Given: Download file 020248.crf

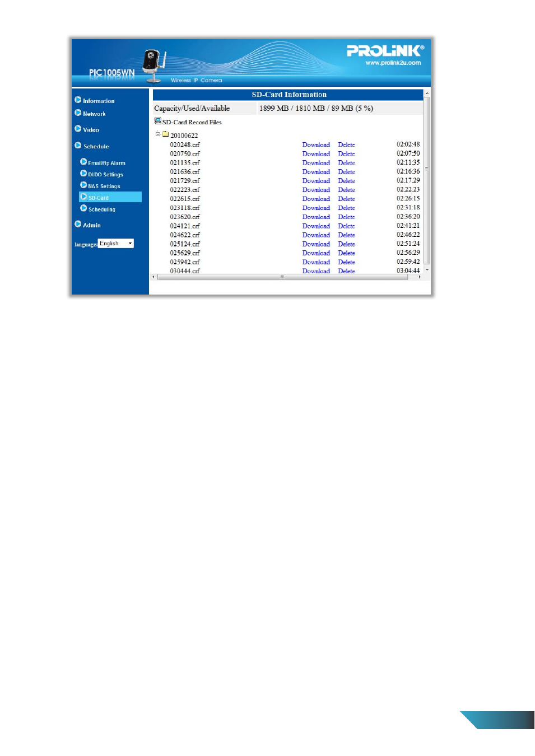Looking at the screenshot, I should pyautogui.click(x=316, y=144).
